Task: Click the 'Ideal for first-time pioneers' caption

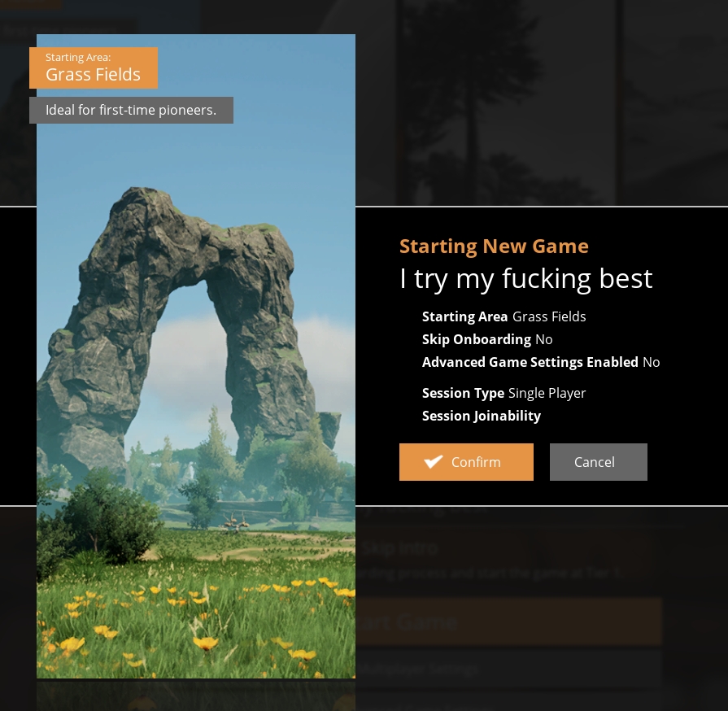Action: click(x=131, y=111)
